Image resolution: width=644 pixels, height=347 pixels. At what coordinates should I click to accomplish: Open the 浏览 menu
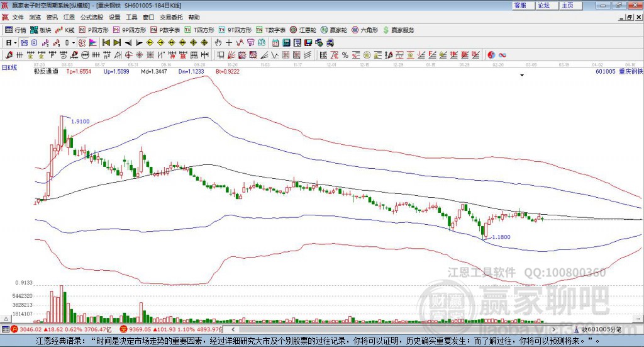[x=35, y=17]
